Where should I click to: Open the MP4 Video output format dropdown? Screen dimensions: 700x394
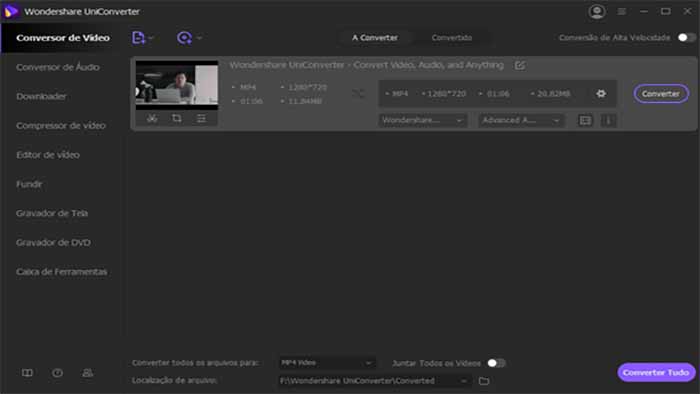coord(326,363)
